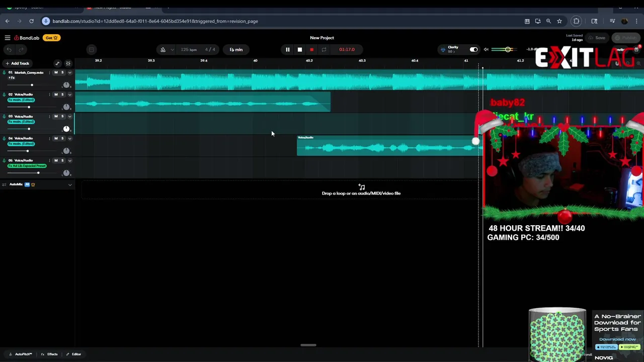Open track 03 three-dot menu
The image size is (644, 362).
[49, 116]
